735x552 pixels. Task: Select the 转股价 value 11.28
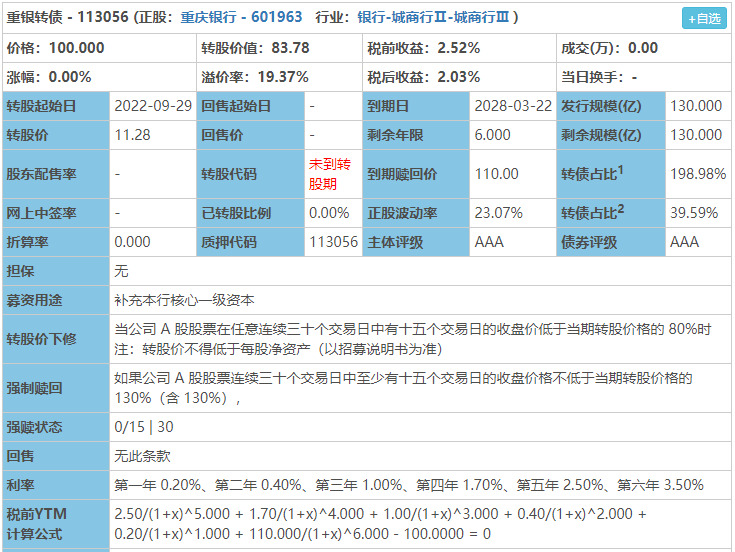click(x=132, y=135)
